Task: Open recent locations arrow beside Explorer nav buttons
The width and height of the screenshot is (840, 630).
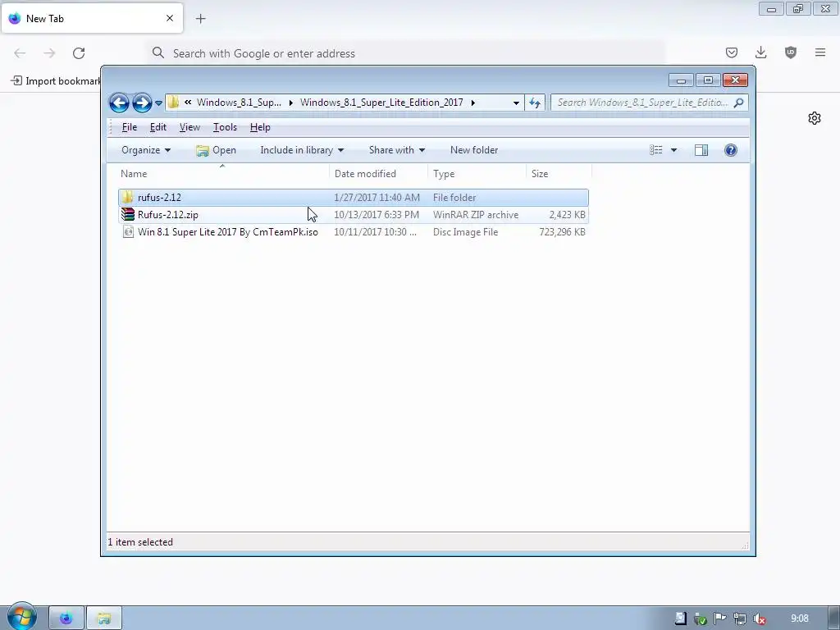Action: 158,103
